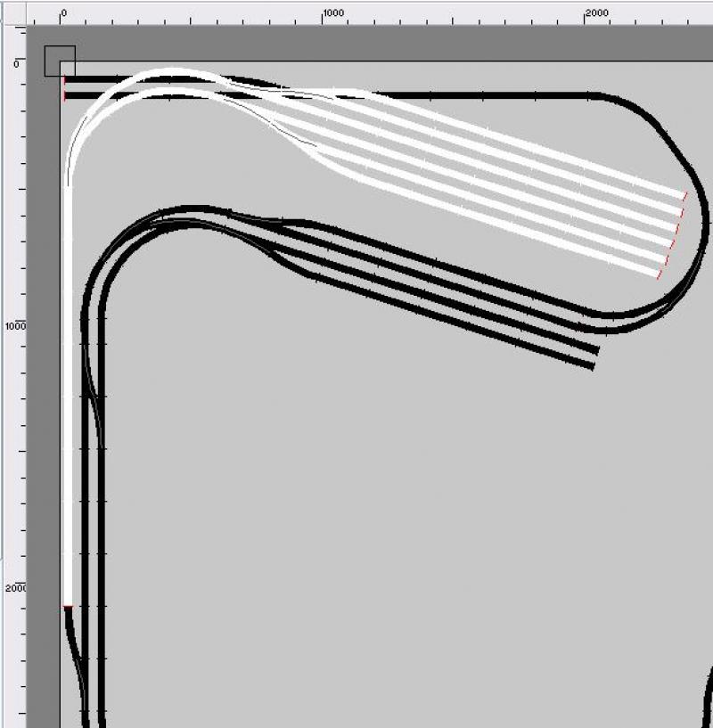Click the 1000 label on the vertical ruler
This screenshot has width=713, height=728.
(x=15, y=326)
